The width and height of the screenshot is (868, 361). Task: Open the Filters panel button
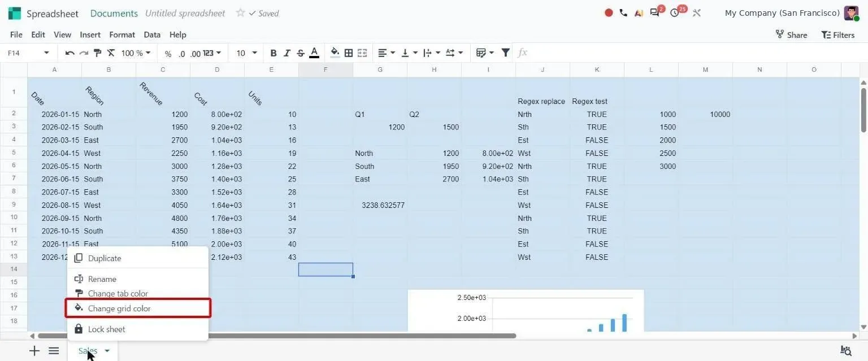coord(837,34)
